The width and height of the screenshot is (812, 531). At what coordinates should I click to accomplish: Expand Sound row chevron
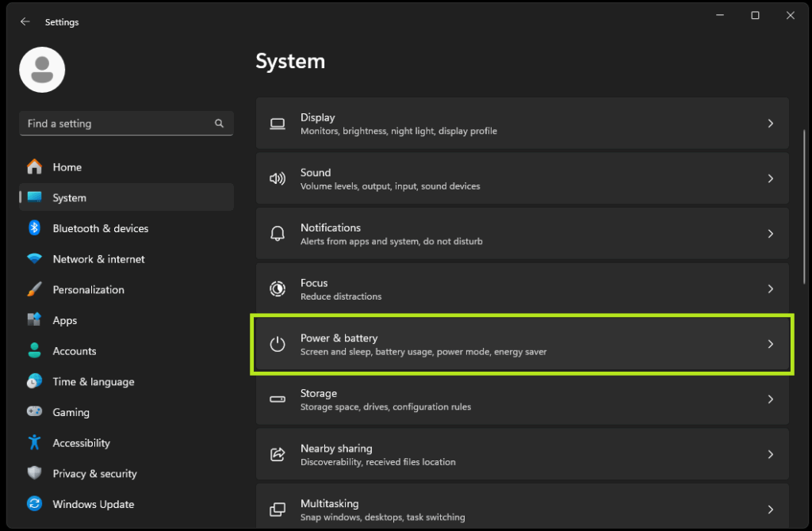coord(771,178)
